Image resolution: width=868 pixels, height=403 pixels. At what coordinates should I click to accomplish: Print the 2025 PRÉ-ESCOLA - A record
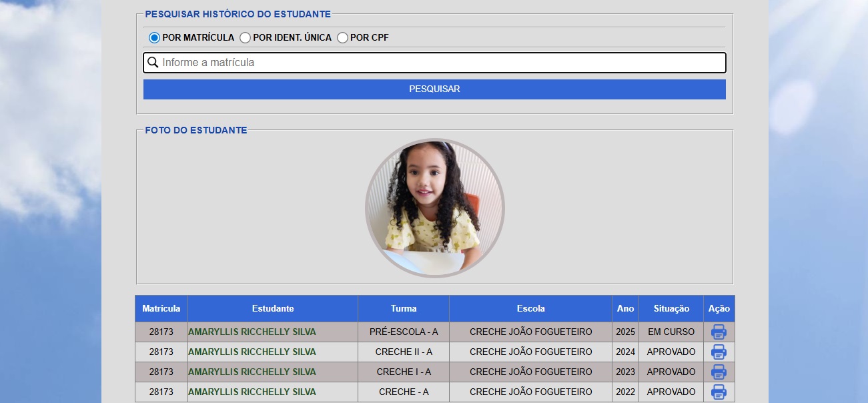pyautogui.click(x=719, y=332)
